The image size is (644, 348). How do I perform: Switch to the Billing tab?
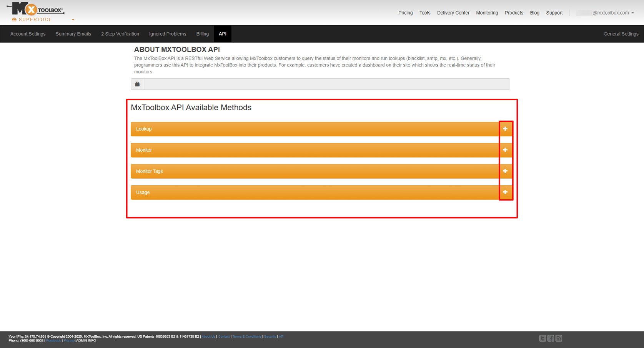pyautogui.click(x=202, y=34)
